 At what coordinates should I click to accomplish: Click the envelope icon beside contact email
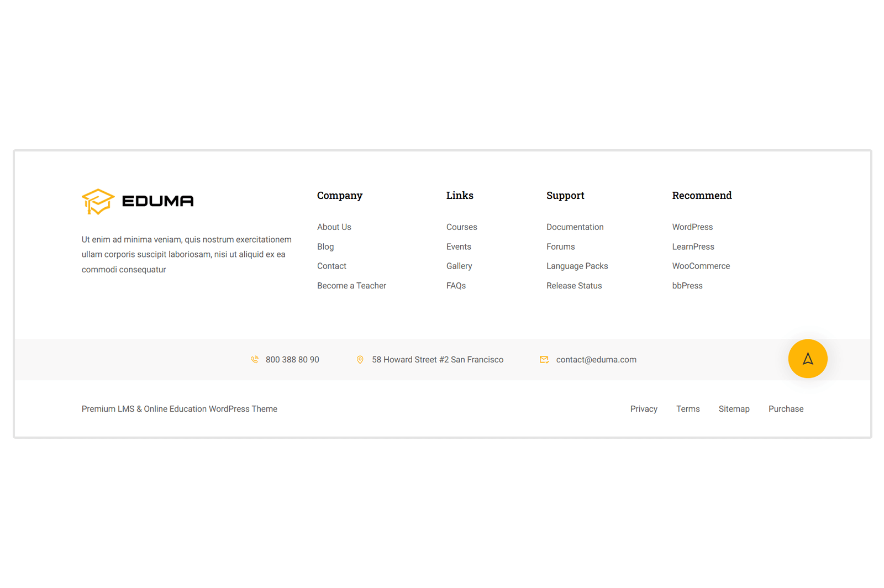pos(544,360)
